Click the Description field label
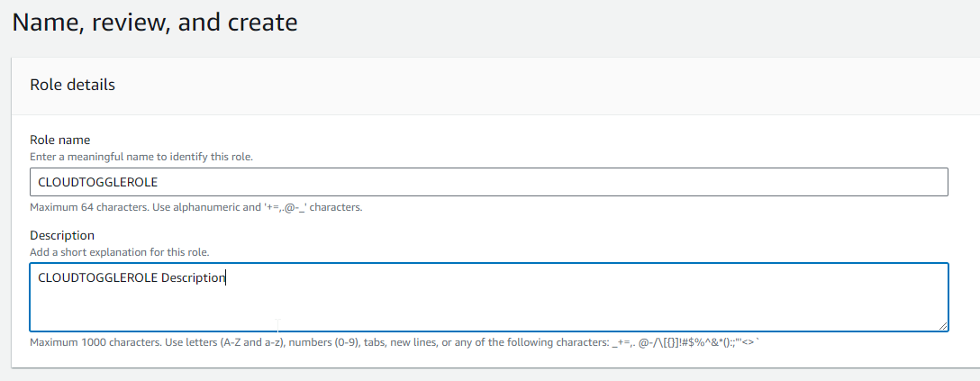Screen dimensions: 980x381 [x=62, y=235]
